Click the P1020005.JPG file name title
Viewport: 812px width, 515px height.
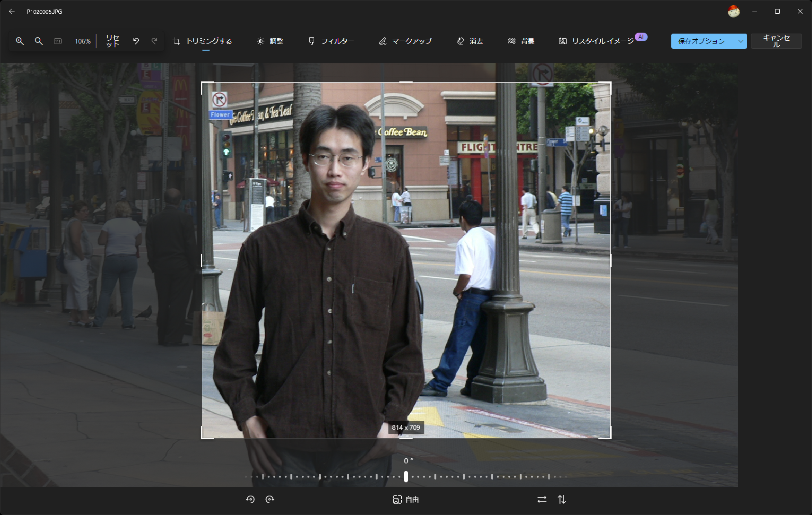[45, 11]
